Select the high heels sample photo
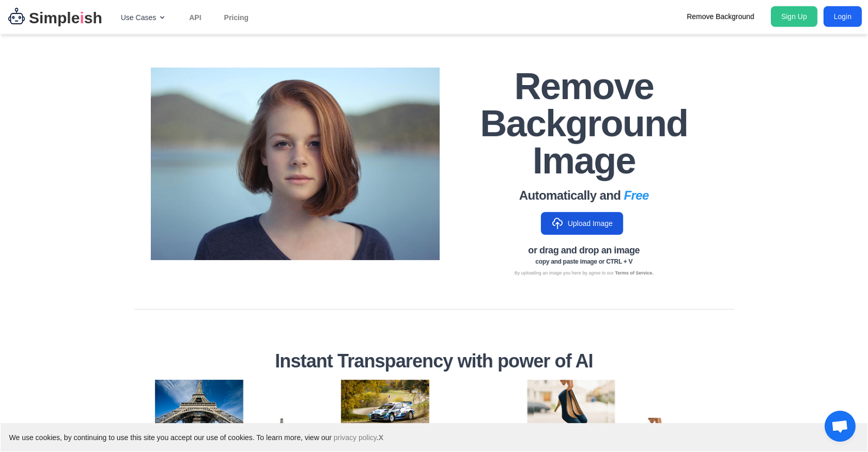 pyautogui.click(x=571, y=401)
